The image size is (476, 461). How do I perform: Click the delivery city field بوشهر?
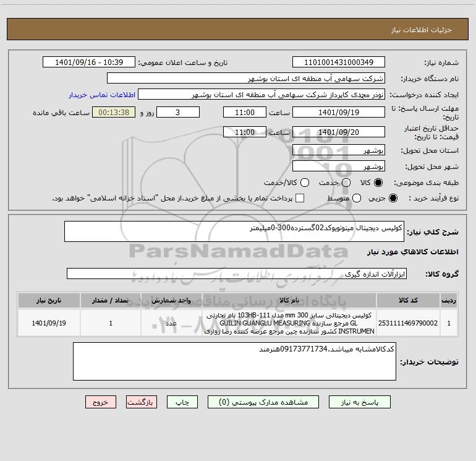[x=339, y=166]
